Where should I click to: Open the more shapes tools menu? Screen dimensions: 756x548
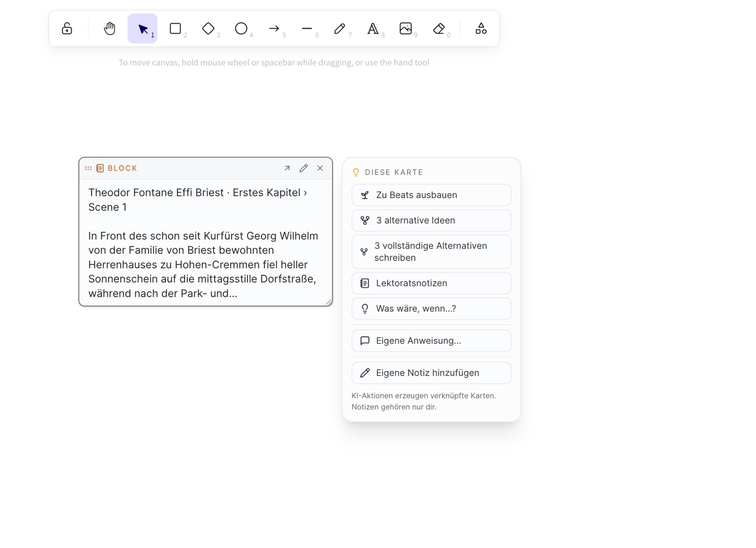pyautogui.click(x=481, y=28)
